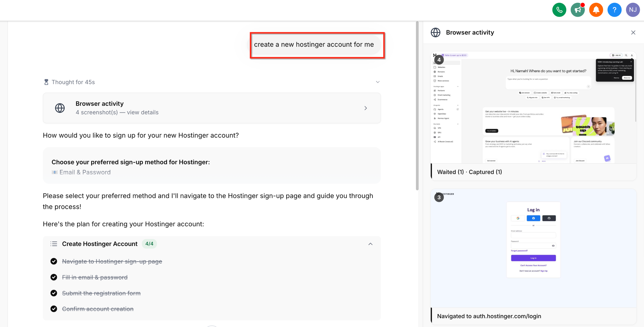
Task: Expand the Thought for 45s section
Action: click(x=377, y=82)
